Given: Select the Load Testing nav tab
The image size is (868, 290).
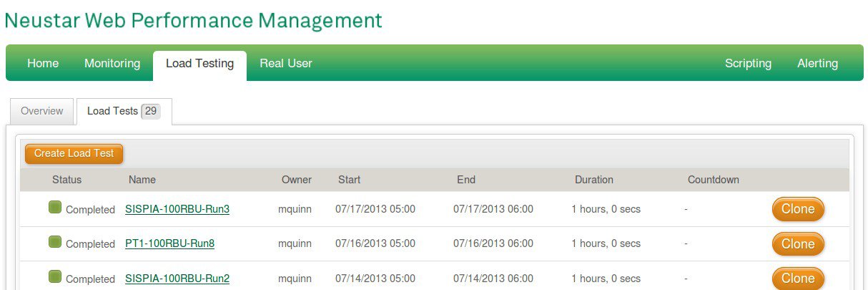Looking at the screenshot, I should (x=199, y=64).
